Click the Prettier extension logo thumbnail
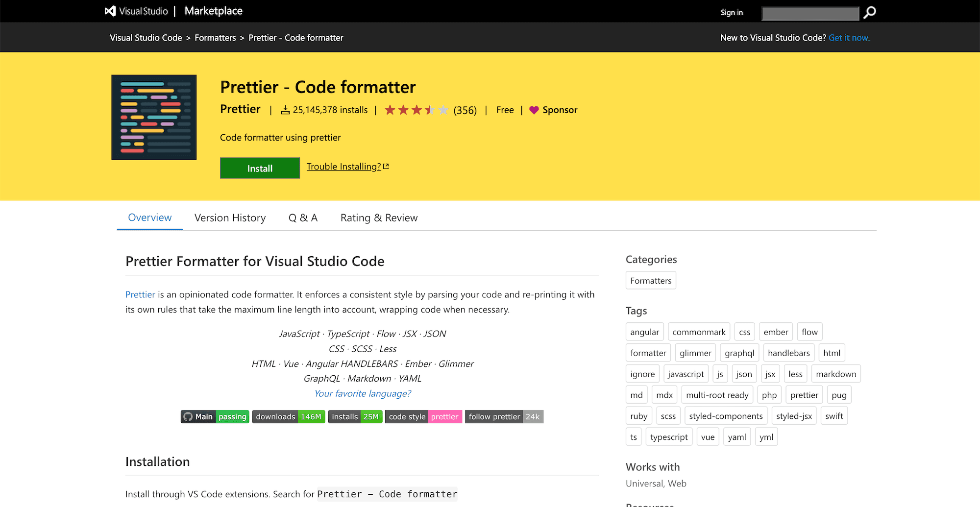 [154, 117]
